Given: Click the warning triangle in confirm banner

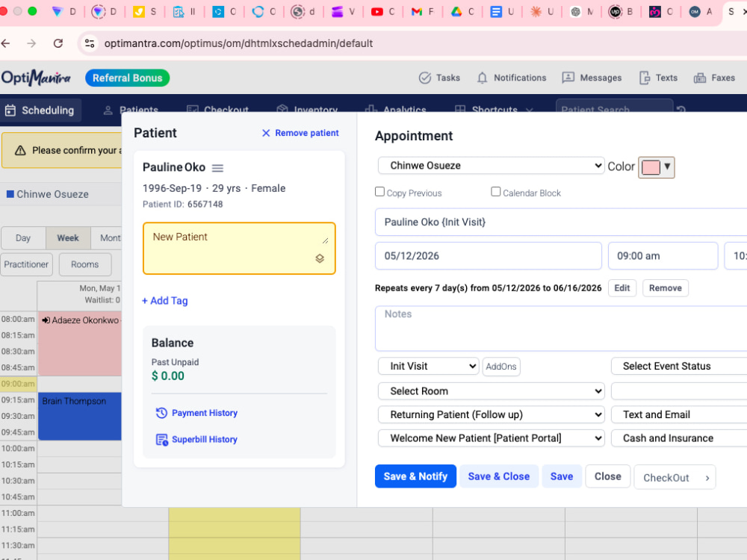Looking at the screenshot, I should tap(20, 151).
